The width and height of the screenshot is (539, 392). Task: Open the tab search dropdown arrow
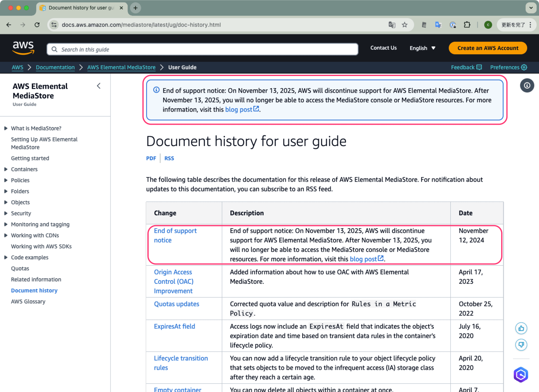[531, 8]
